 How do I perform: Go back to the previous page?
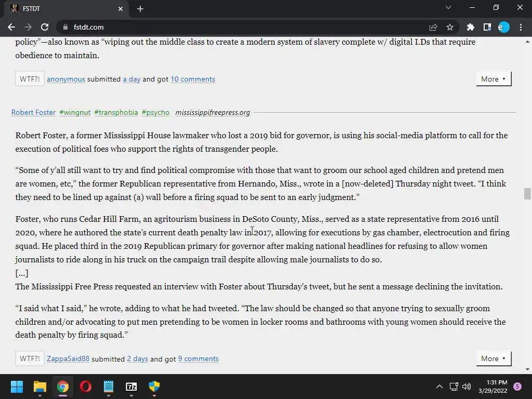coord(11,27)
